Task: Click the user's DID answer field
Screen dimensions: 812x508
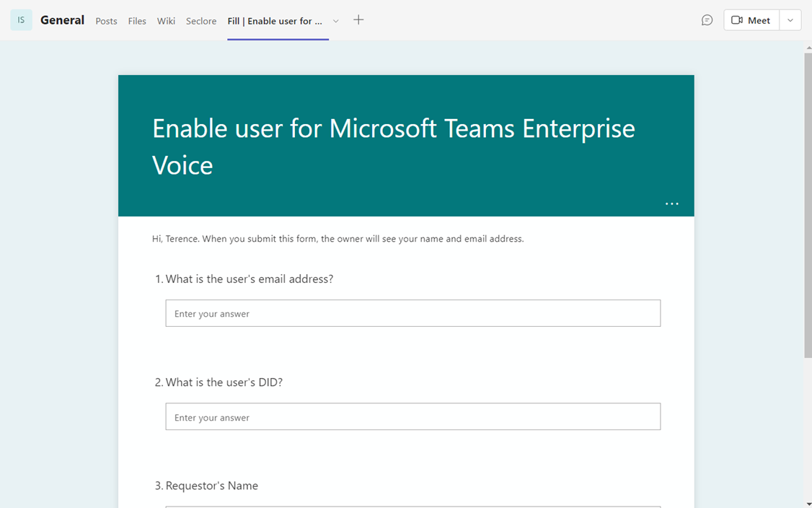Action: coord(412,417)
